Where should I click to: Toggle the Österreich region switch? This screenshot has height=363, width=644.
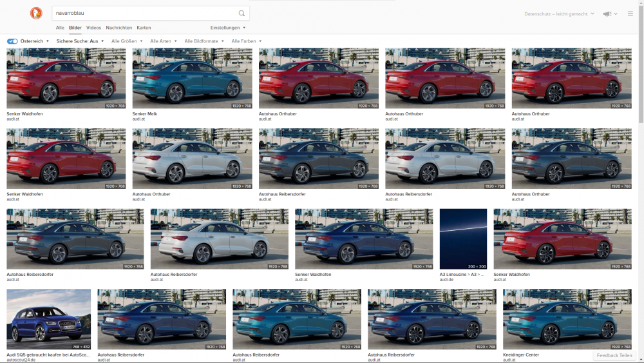pos(12,41)
